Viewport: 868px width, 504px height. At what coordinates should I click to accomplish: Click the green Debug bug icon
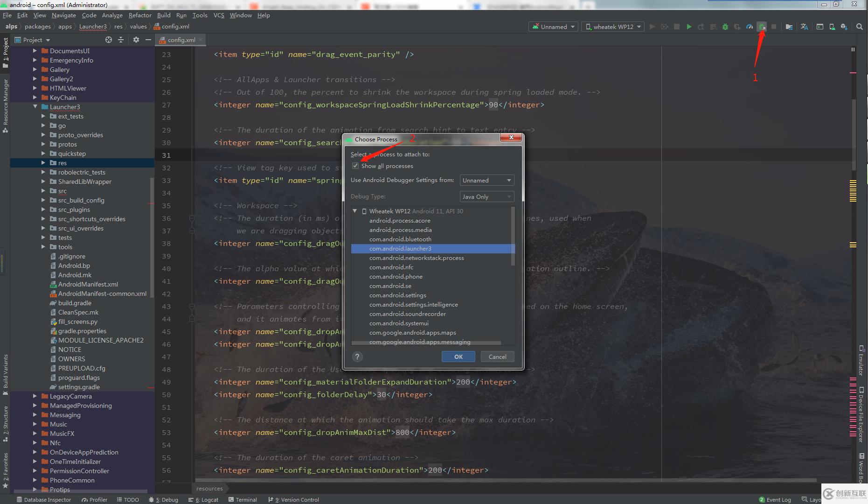[x=725, y=27]
